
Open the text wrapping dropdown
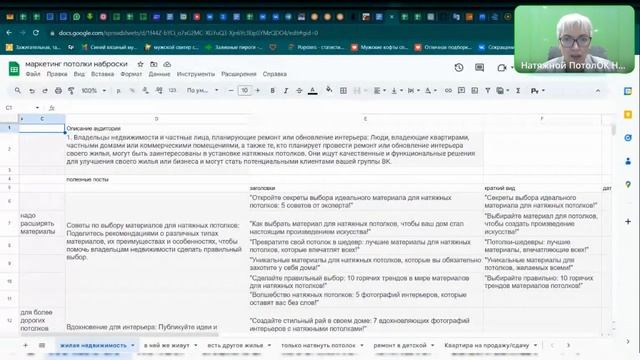[x=413, y=91]
